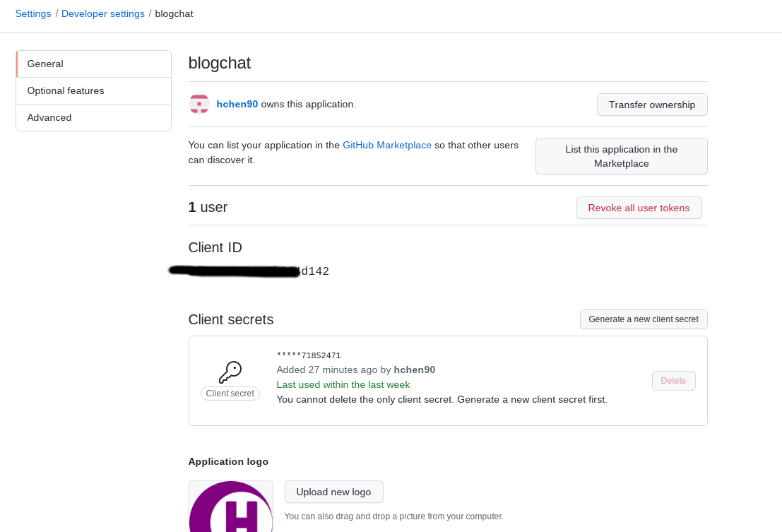Open the hchen90 owner profile link

coord(237,104)
